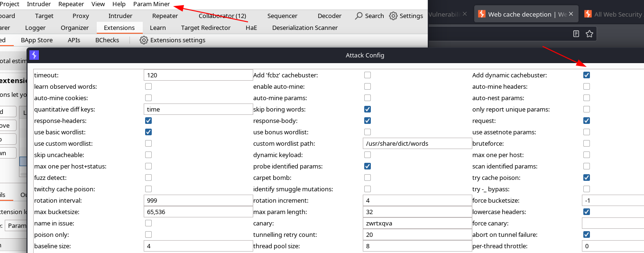
Task: Enable the bruteforce checkbox
Action: point(587,143)
